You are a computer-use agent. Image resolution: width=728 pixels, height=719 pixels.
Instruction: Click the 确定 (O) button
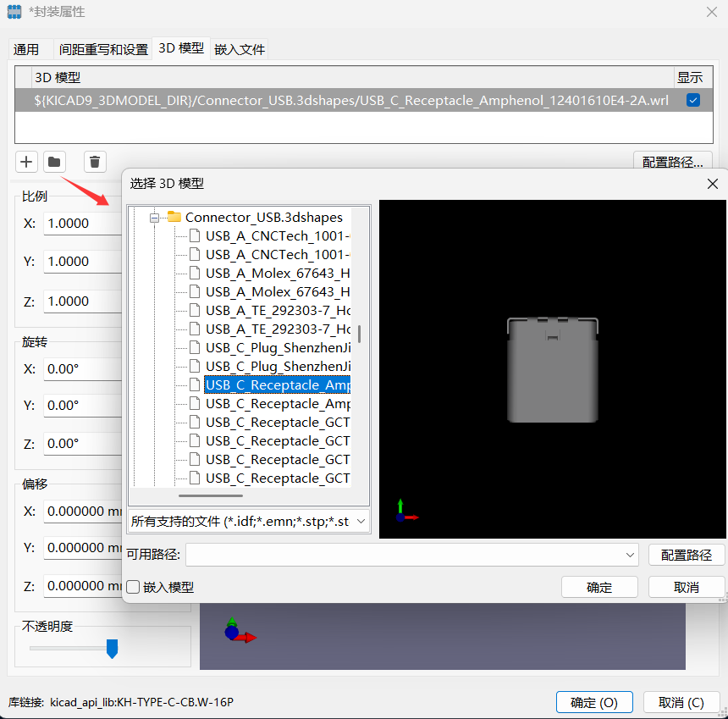[594, 702]
